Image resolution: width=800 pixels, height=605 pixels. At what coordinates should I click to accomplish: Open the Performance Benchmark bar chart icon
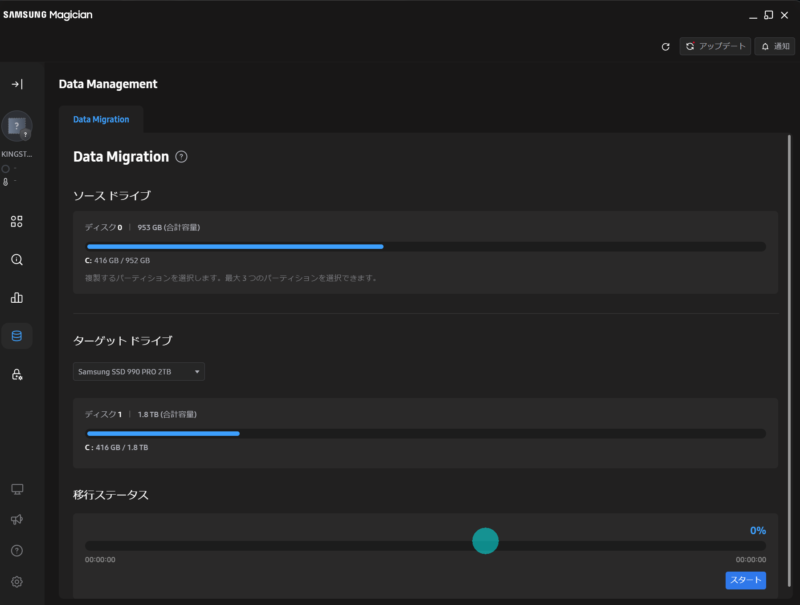tap(17, 297)
